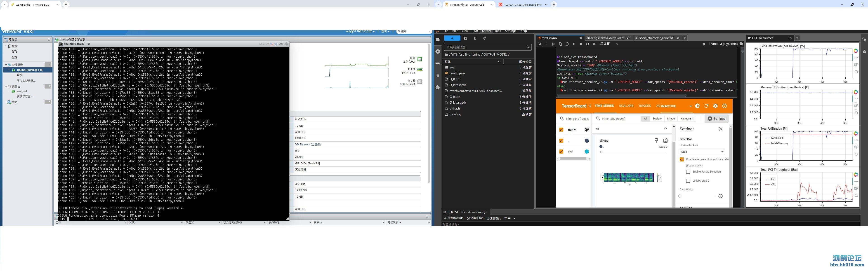This screenshot has height=271, width=868.
Task: Switch to the zeng@nvdia-deep-lean terminal tab
Action: (609, 38)
